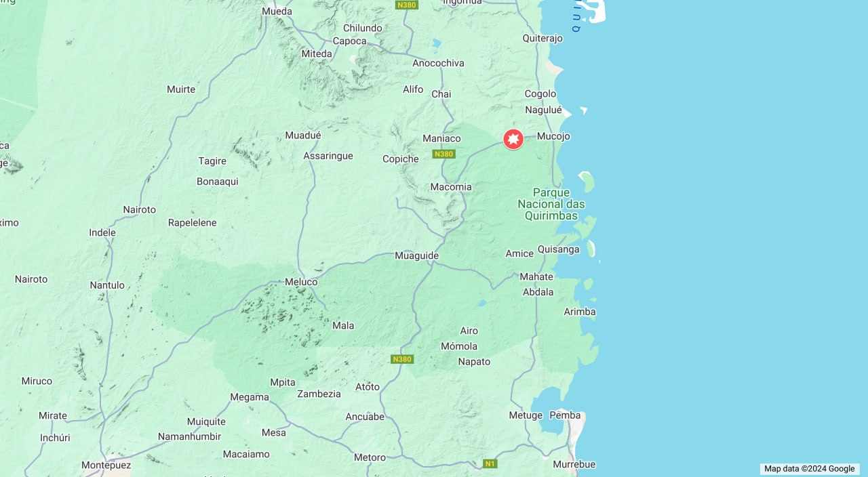
Task: Select the Muaguide place label
Action: pyautogui.click(x=417, y=255)
